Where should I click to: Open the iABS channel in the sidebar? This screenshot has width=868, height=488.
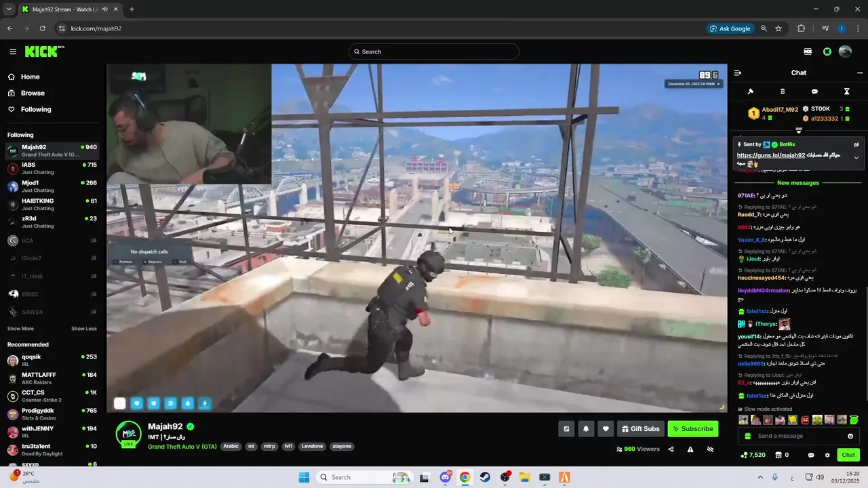point(52,168)
